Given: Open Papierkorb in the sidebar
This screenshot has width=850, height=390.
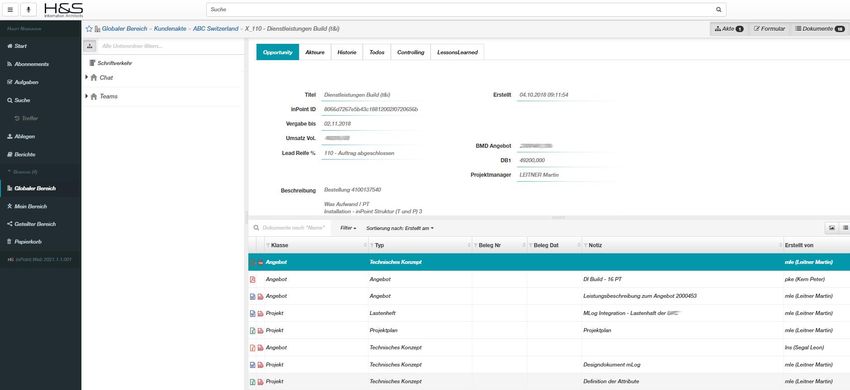Looking at the screenshot, I should (24, 241).
